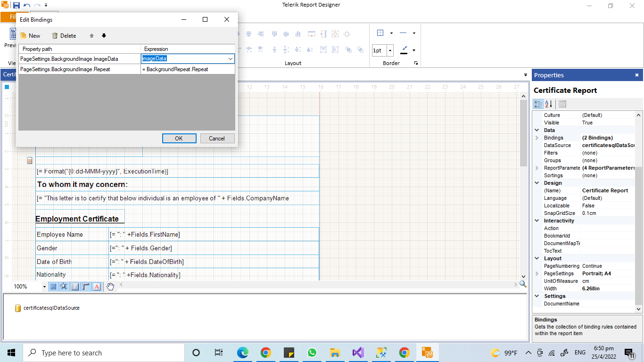Select the certificatesqlDataSource database icon
Screen dimensions: 644x362
point(18,308)
